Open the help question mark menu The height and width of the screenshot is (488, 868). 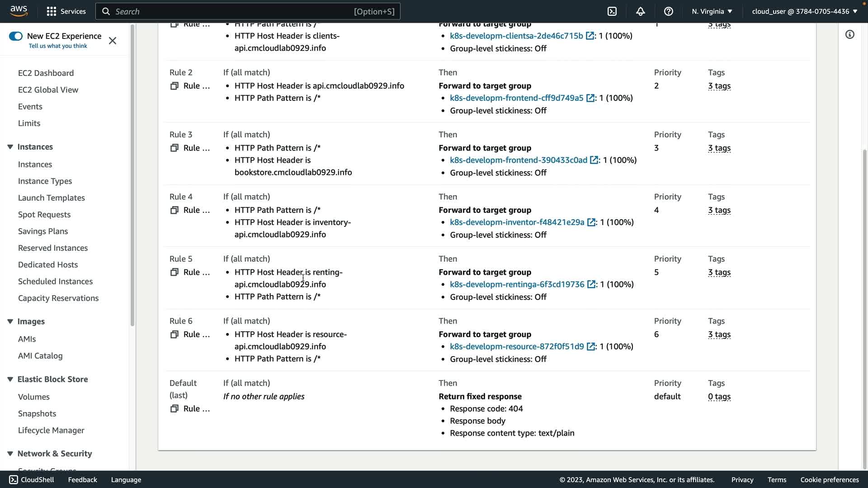tap(668, 11)
